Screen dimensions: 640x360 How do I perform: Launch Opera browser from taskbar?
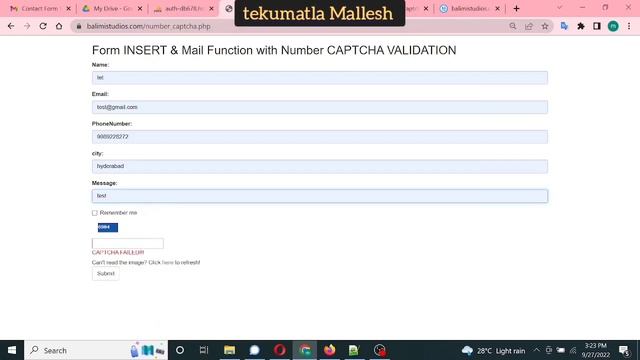[x=280, y=350]
